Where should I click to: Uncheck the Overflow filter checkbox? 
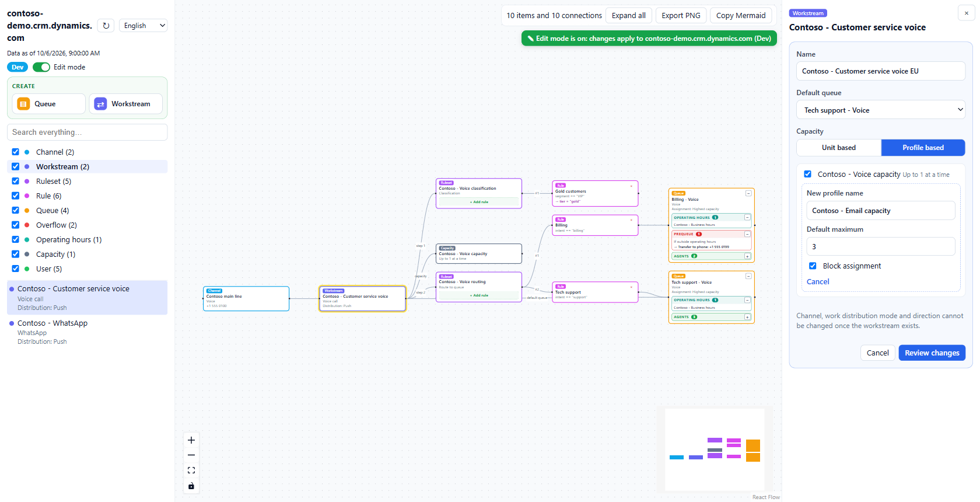click(16, 225)
